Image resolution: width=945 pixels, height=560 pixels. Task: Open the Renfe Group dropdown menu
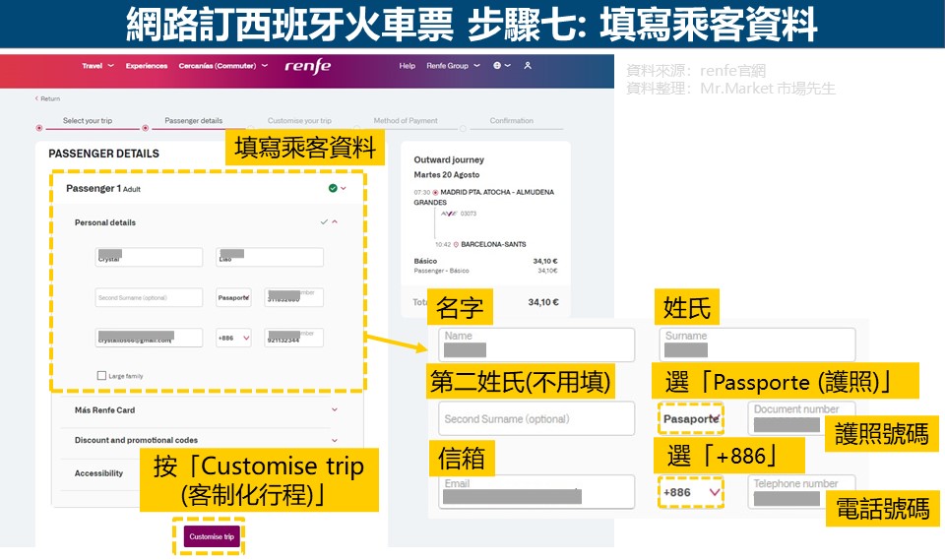tap(453, 66)
